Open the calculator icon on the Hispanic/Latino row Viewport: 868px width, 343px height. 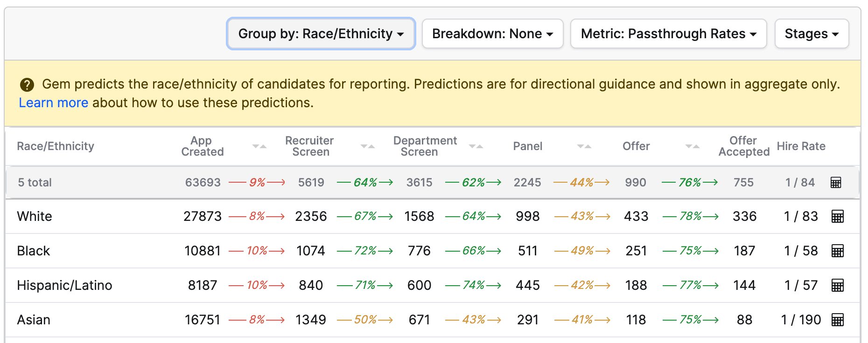pos(838,285)
